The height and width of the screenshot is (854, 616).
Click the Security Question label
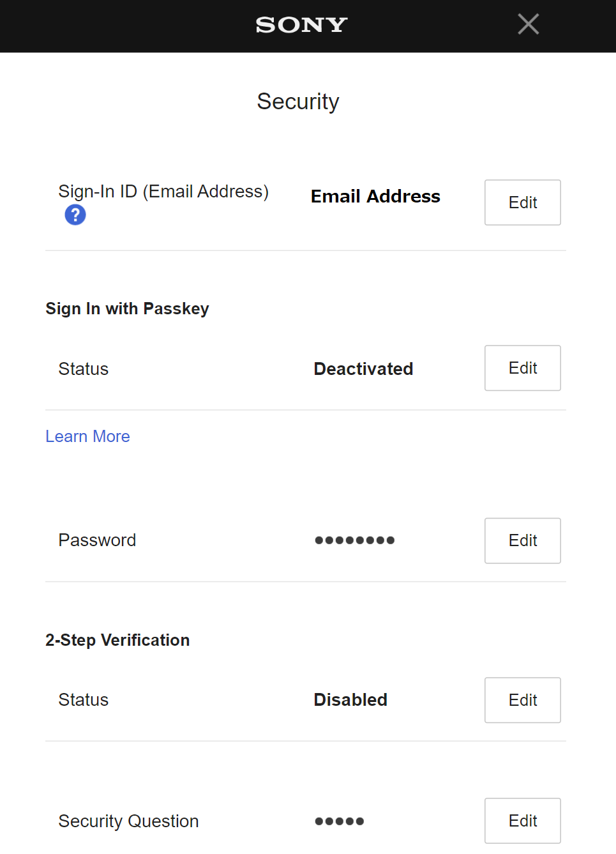tap(128, 821)
